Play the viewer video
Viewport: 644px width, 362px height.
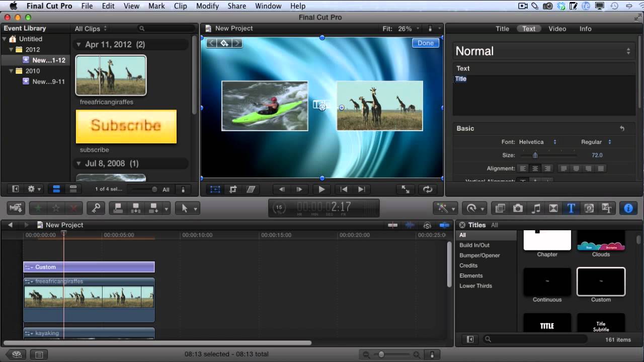click(x=321, y=190)
